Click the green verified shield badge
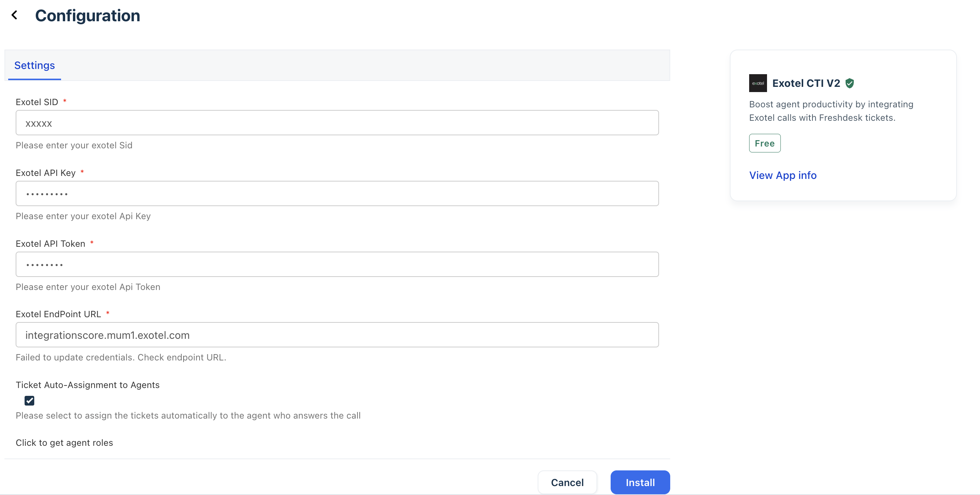This screenshot has width=980, height=495. coord(850,83)
